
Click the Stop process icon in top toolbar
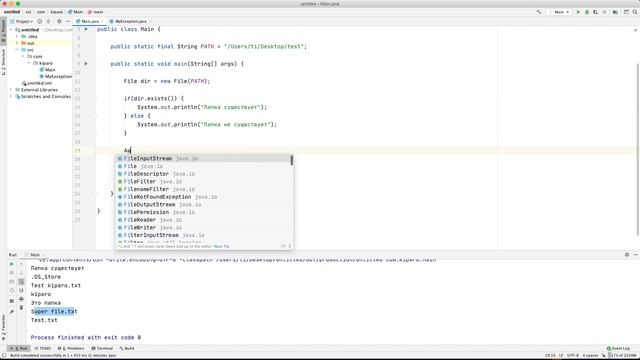pyautogui.click(x=604, y=12)
